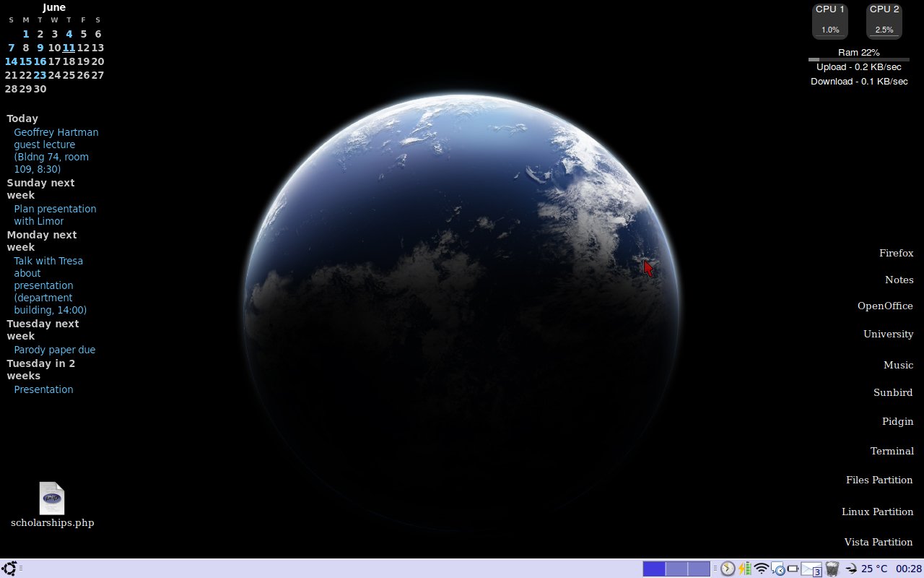The width and height of the screenshot is (924, 578).
Task: Click the chat-with-clock tray icon
Action: click(777, 569)
